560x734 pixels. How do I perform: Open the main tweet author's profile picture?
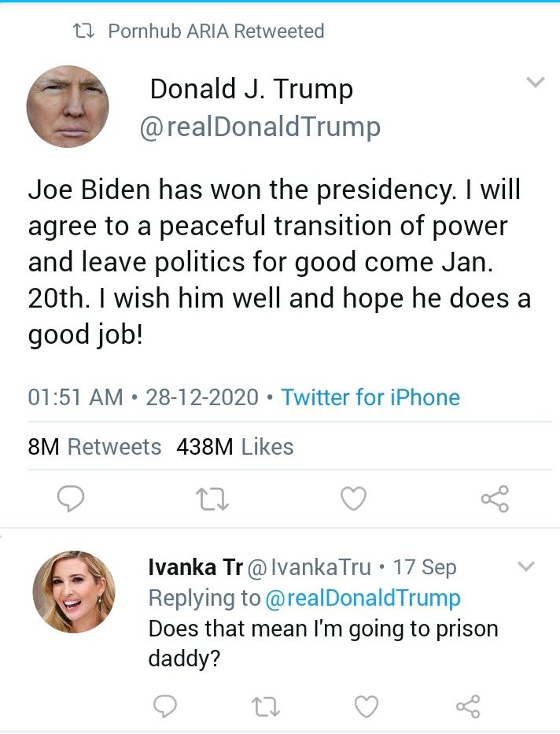point(68,107)
